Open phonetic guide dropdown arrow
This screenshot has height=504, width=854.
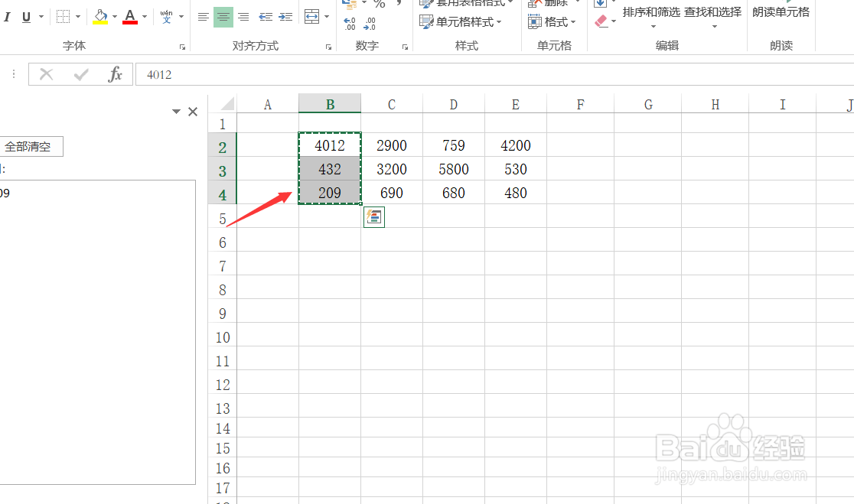pos(181,17)
